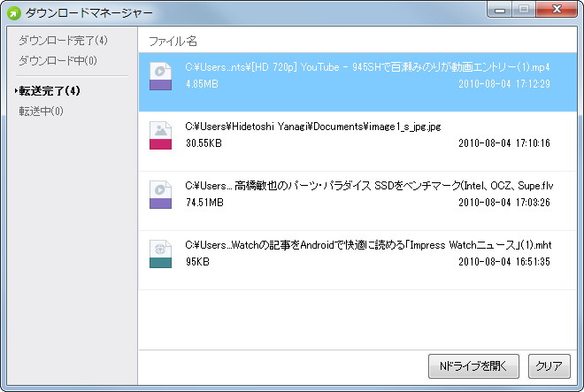The image size is (584, 392).
Task: Click the ファイル名 column header
Action: [x=173, y=41]
